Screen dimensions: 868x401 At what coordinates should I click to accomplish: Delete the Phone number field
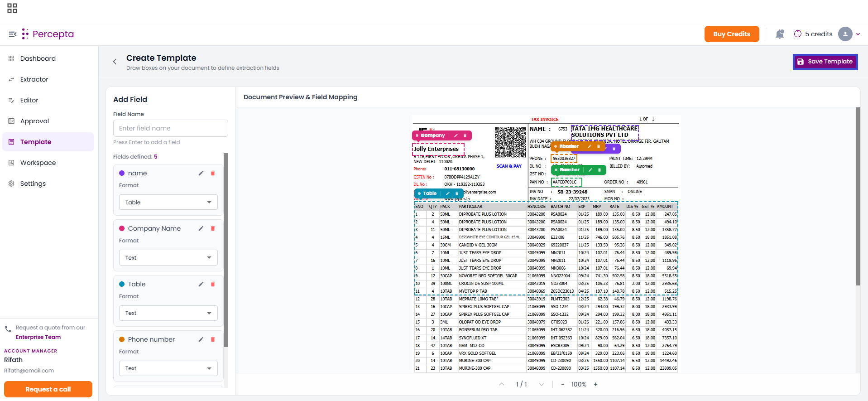click(213, 339)
